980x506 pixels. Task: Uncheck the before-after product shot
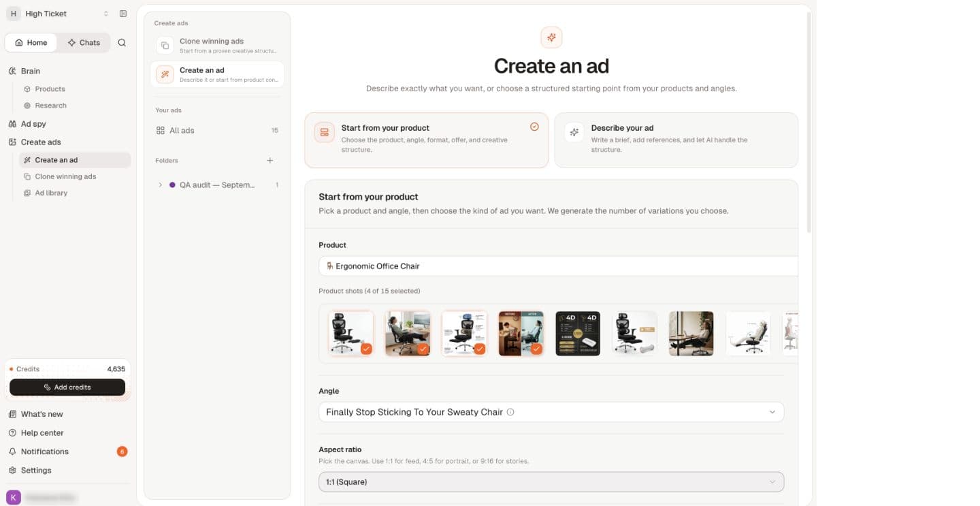[x=521, y=334]
